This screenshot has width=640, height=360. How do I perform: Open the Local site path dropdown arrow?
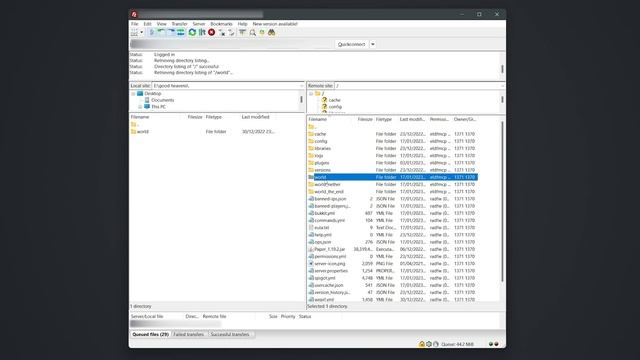pos(302,86)
